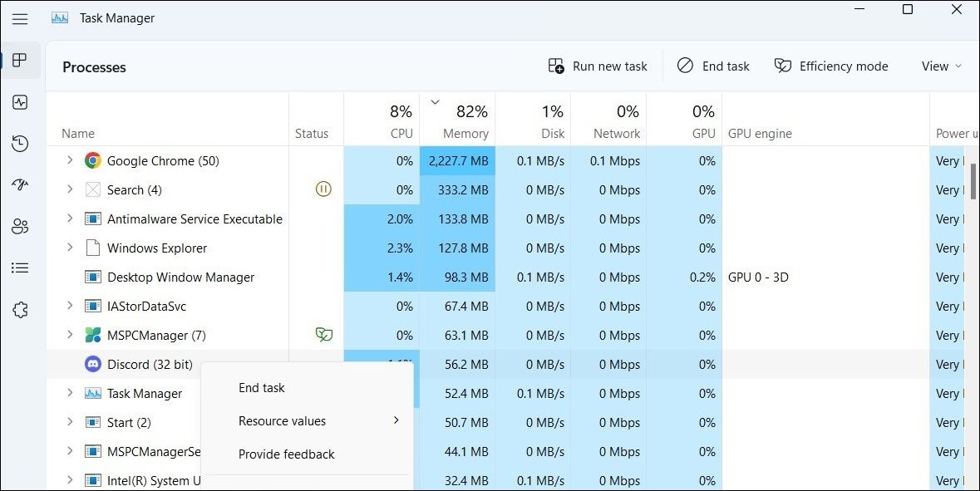Image resolution: width=980 pixels, height=491 pixels.
Task: Open the Services puzzle icon in sidebar
Action: tap(20, 310)
